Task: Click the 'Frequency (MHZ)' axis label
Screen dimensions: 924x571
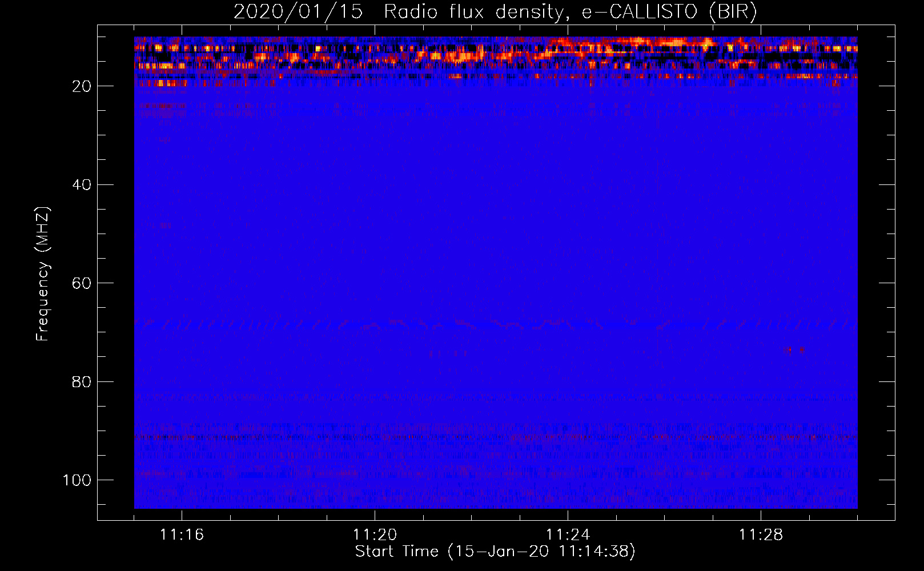Action: 43,274
